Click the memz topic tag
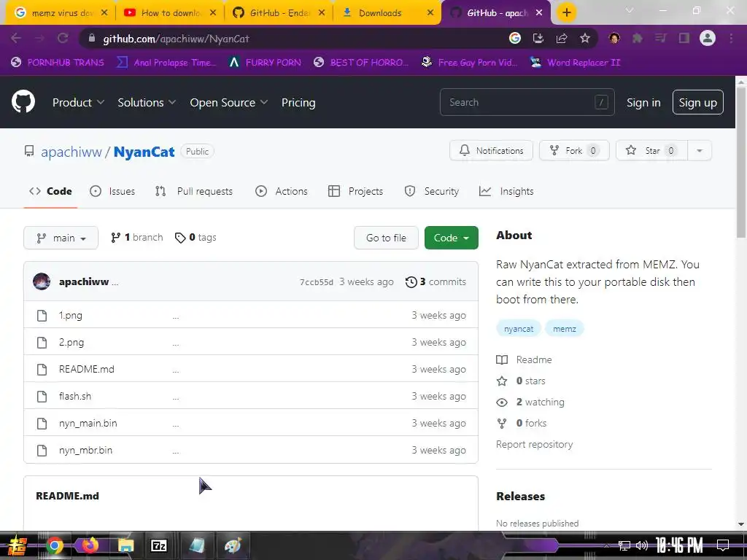 pos(565,329)
